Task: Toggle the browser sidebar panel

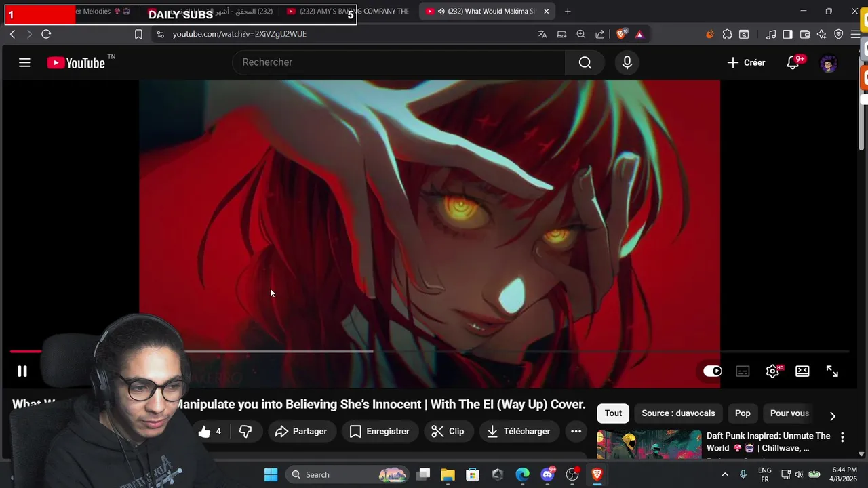Action: pos(787,34)
